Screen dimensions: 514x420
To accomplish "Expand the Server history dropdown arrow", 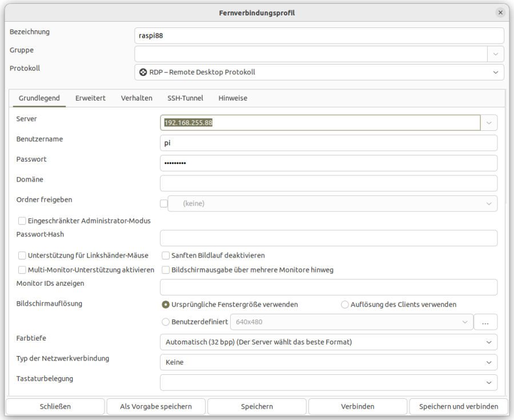I will click(x=489, y=123).
